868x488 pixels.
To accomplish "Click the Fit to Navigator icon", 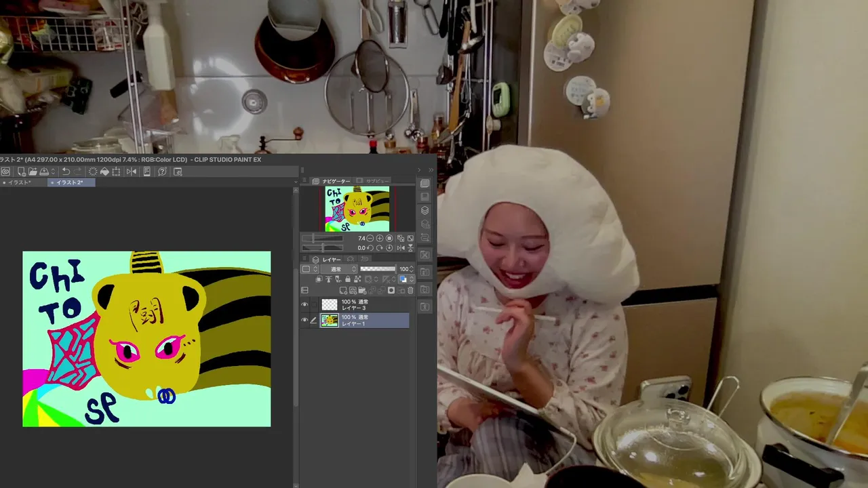I will click(401, 239).
